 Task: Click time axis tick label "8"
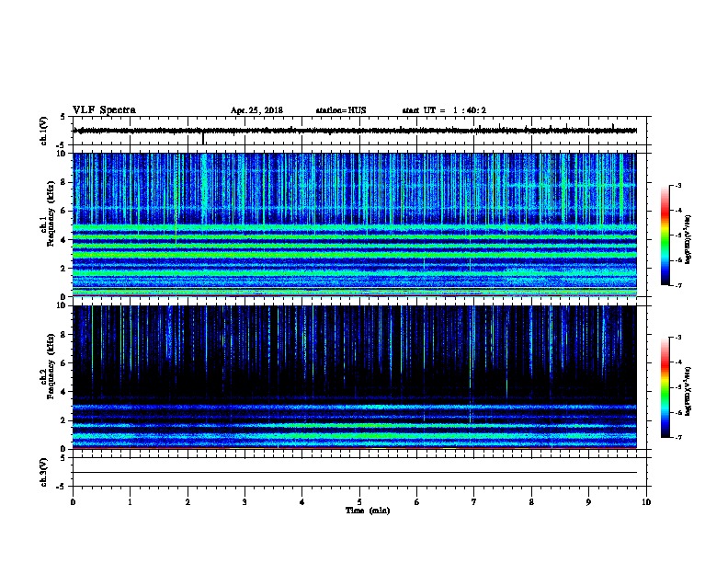[531, 502]
